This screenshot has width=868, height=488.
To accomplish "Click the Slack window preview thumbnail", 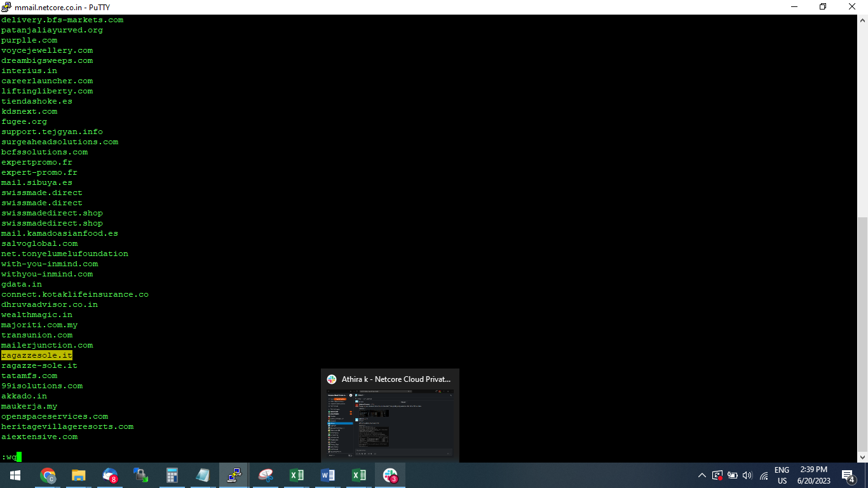I will 390,424.
